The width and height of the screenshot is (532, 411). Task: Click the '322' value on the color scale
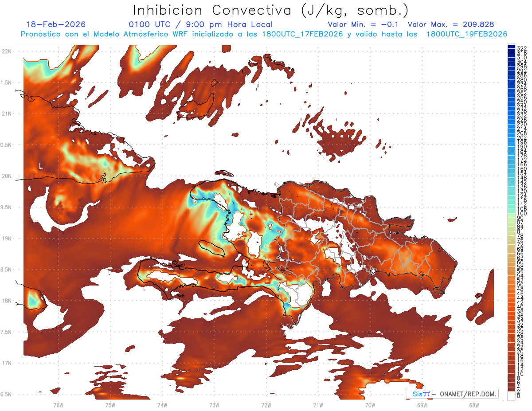click(x=521, y=48)
